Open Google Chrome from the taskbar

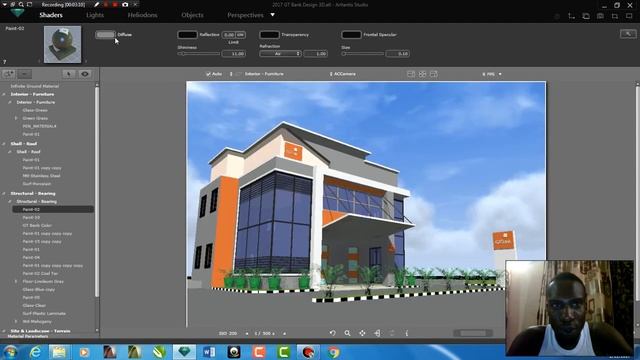click(x=333, y=352)
